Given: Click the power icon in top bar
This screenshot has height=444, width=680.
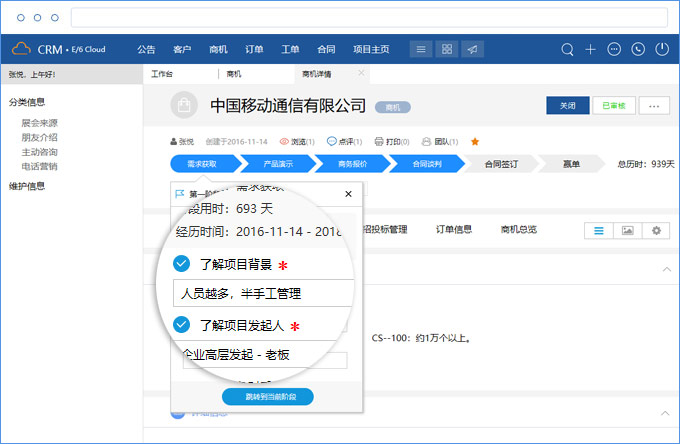Looking at the screenshot, I should [661, 49].
